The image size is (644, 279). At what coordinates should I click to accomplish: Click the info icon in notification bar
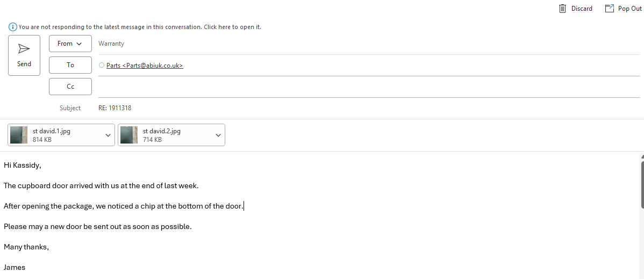click(x=12, y=27)
